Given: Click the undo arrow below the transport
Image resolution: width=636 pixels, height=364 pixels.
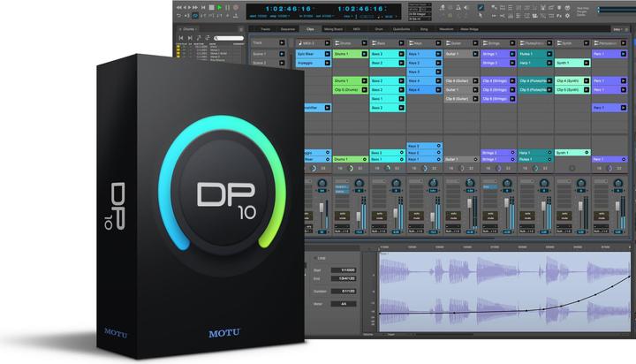Looking at the screenshot, I should pos(178,16).
